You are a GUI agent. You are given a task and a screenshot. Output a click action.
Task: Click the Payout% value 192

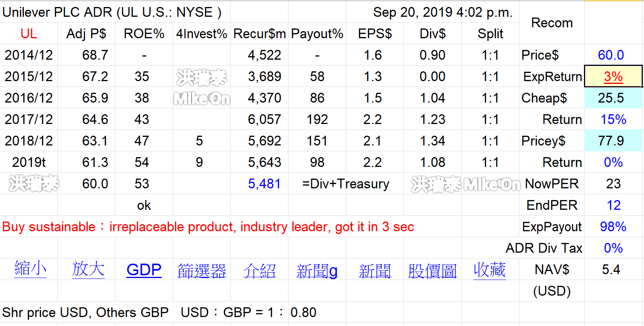[317, 119]
